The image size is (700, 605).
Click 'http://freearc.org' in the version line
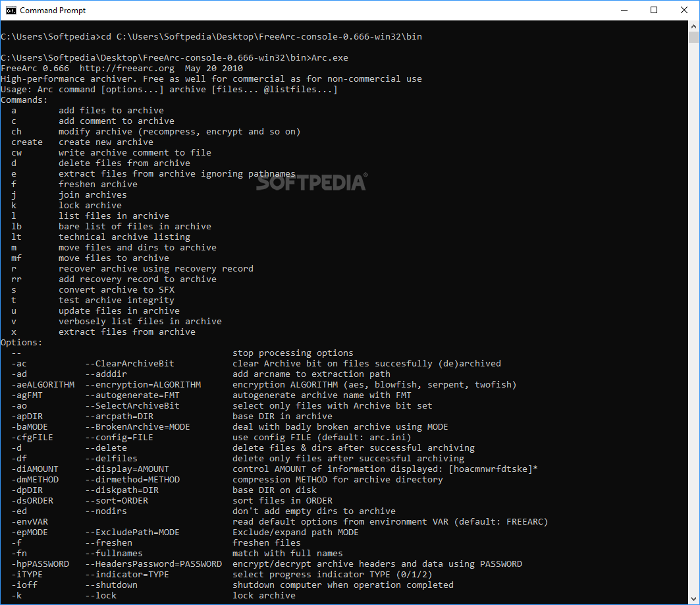(x=127, y=69)
